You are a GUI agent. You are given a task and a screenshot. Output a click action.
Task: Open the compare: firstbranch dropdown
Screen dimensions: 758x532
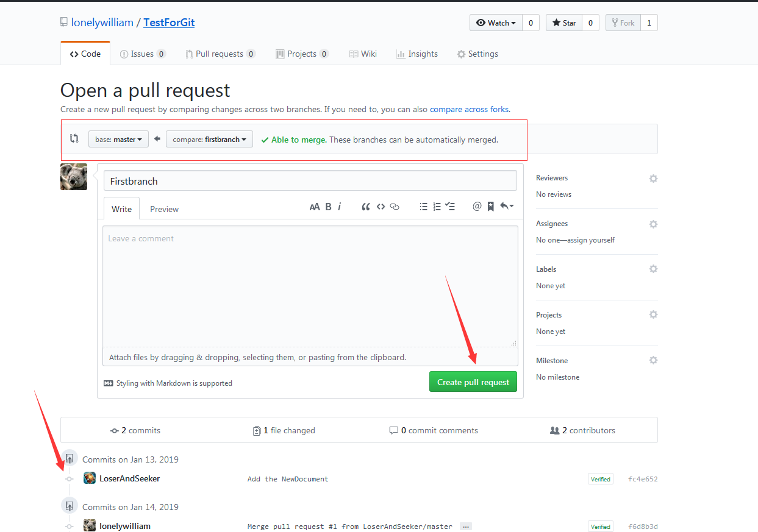click(209, 140)
